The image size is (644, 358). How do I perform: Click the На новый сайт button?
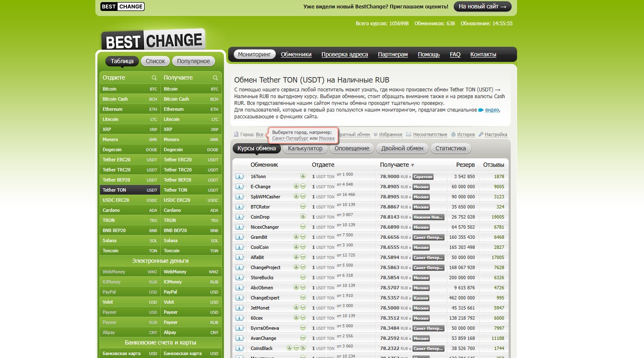pyautogui.click(x=482, y=6)
